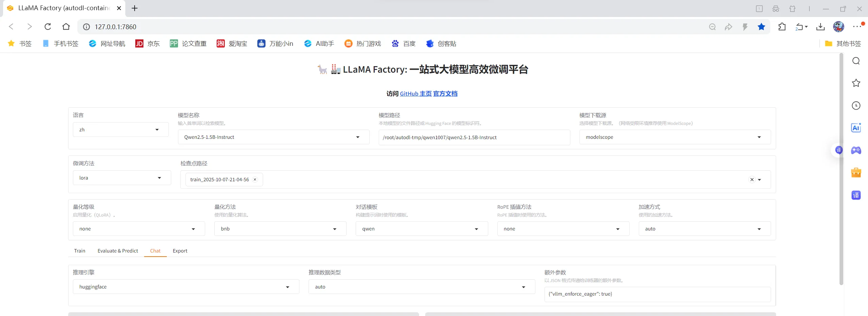The height and width of the screenshot is (316, 868).
Task: Open the 创客贴 bookmark
Action: coord(441,43)
